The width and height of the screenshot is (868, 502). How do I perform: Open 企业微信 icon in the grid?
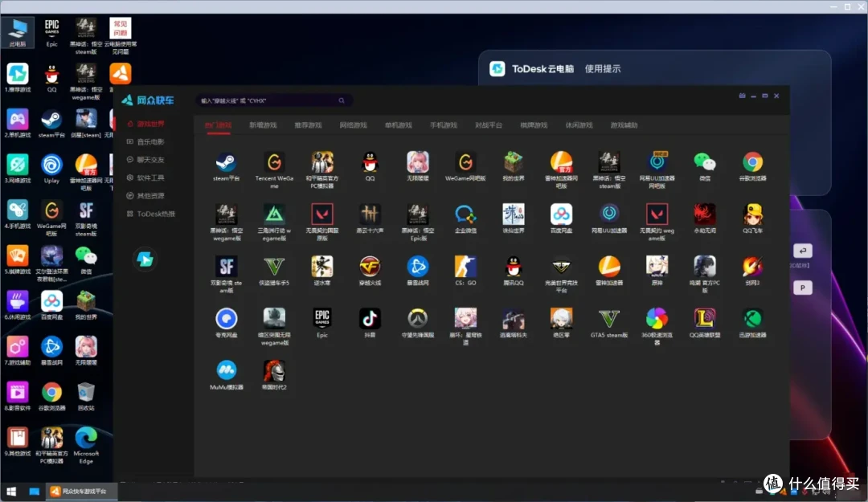coord(465,214)
